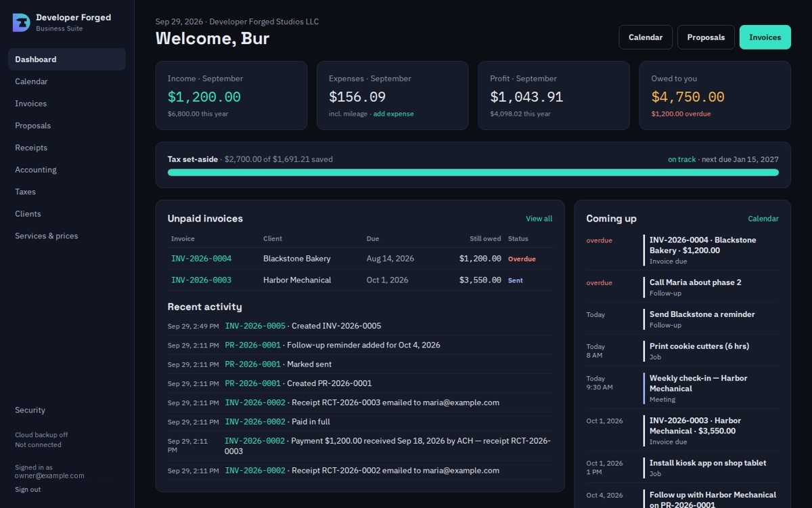Screen dimensions: 812x508
Task: Click the Due column header
Action: [373, 238]
